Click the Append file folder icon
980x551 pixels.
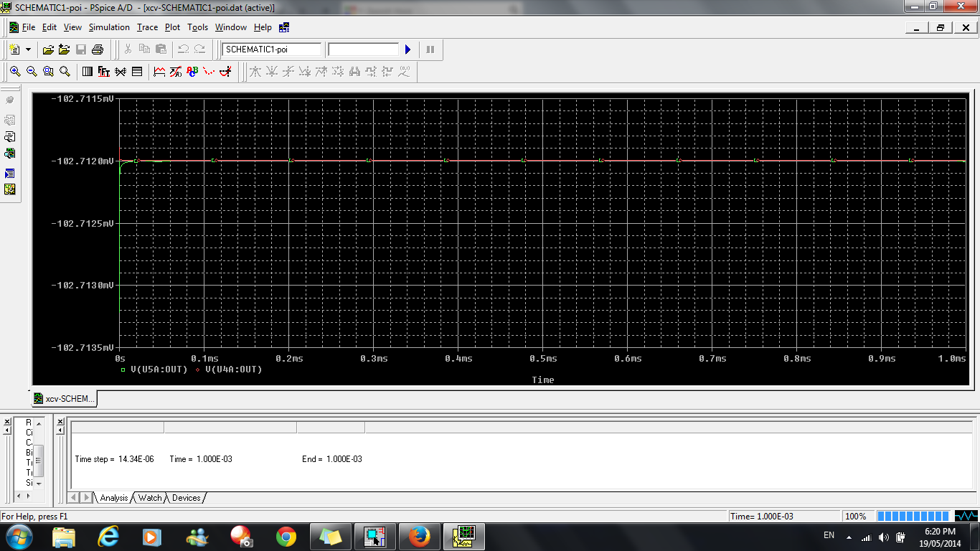tap(65, 50)
